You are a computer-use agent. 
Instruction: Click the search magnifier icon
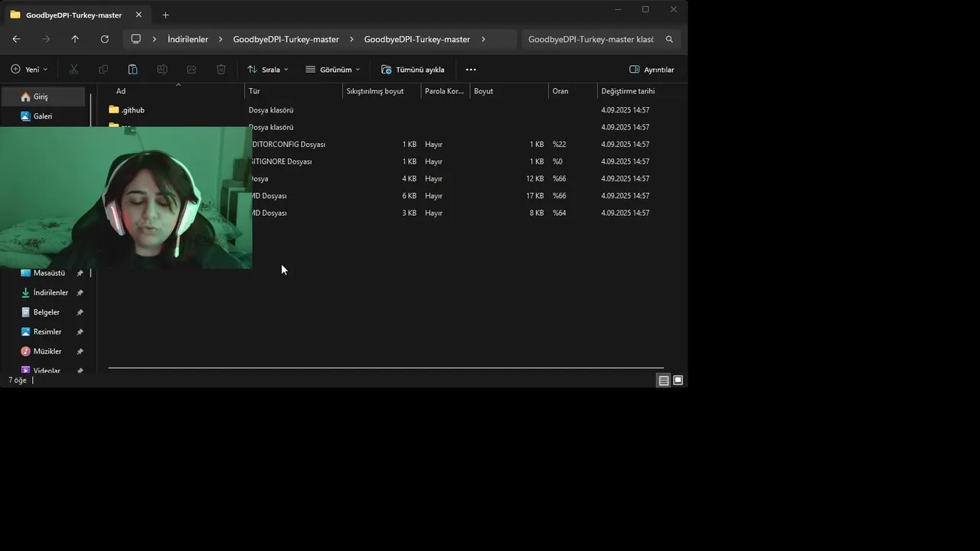[669, 39]
